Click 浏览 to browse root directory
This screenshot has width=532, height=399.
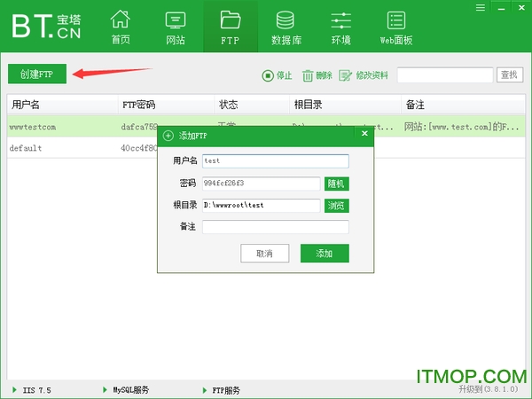click(x=337, y=206)
